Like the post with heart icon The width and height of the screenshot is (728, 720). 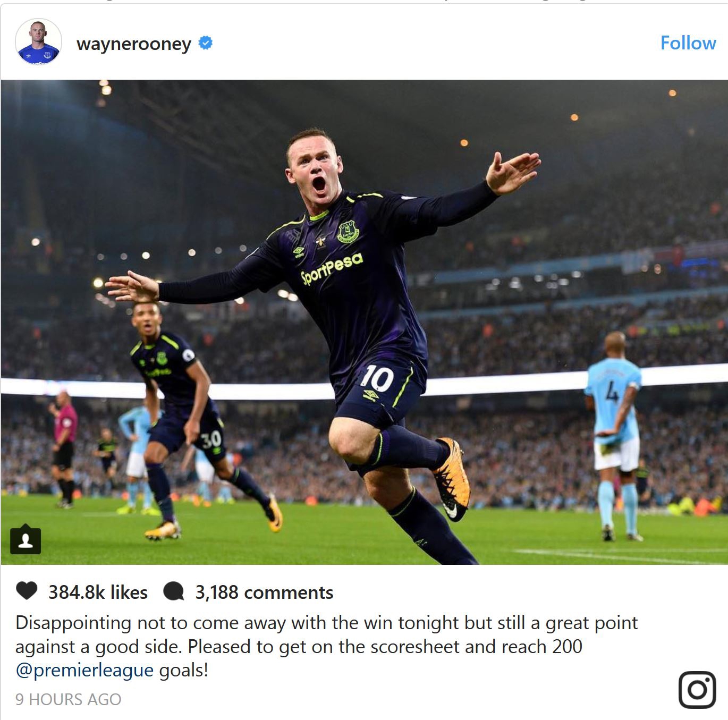pos(27,591)
